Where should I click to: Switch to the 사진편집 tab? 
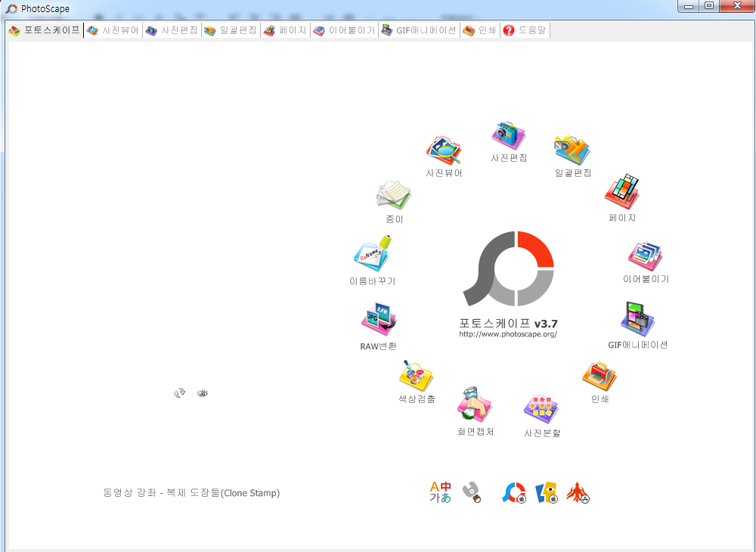click(172, 30)
